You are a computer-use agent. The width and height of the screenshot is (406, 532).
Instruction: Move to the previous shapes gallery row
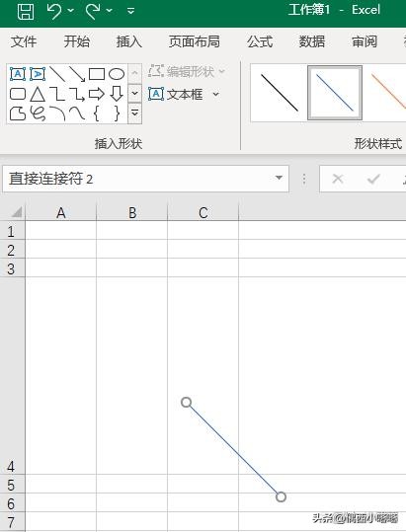tap(134, 73)
